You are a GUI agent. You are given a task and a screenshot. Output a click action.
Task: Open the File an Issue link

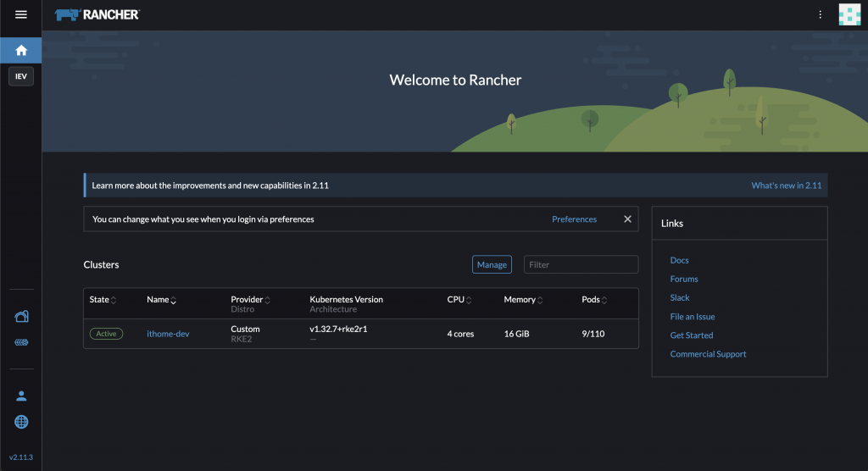692,317
